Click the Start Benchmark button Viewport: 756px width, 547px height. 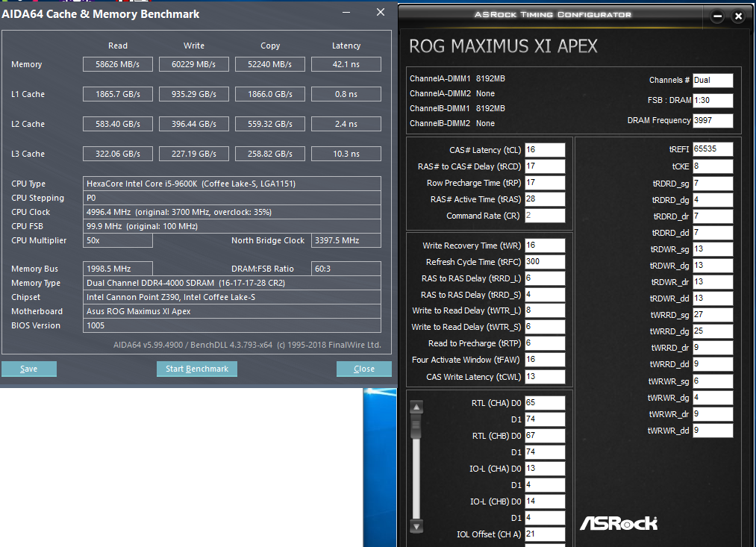click(x=197, y=369)
